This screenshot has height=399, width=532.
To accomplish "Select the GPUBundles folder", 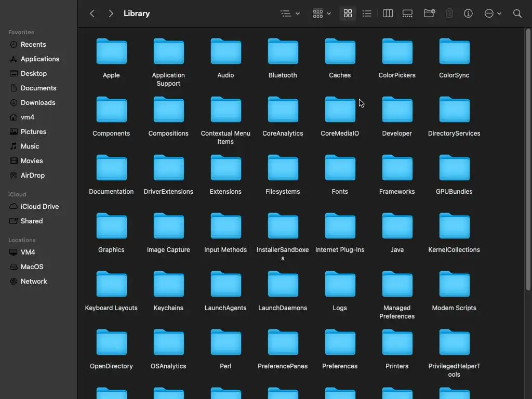I will tap(454, 168).
